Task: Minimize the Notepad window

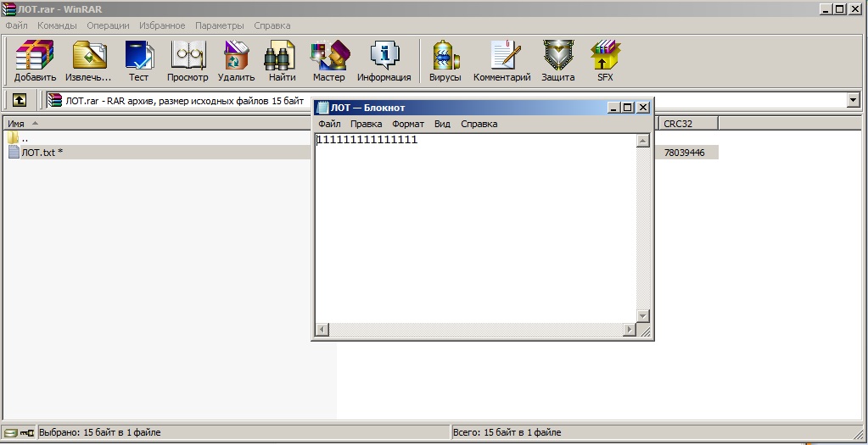Action: tap(613, 108)
